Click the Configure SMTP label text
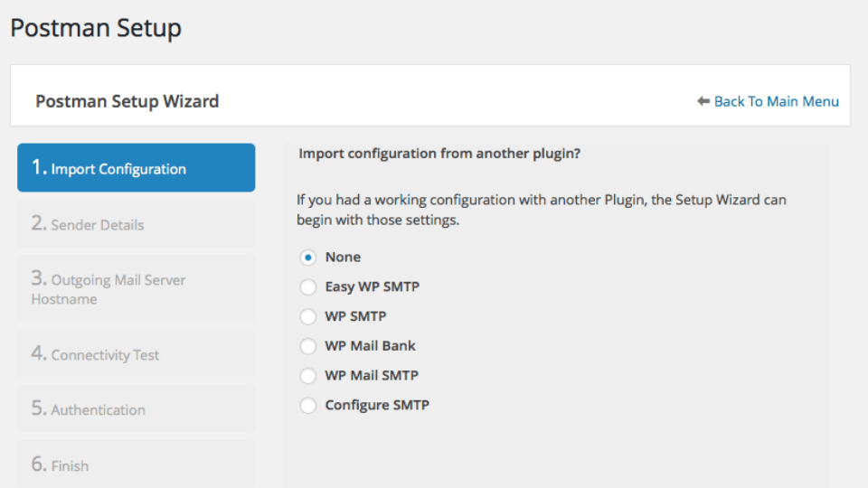Screen dimensions: 868x488 pyautogui.click(x=377, y=405)
